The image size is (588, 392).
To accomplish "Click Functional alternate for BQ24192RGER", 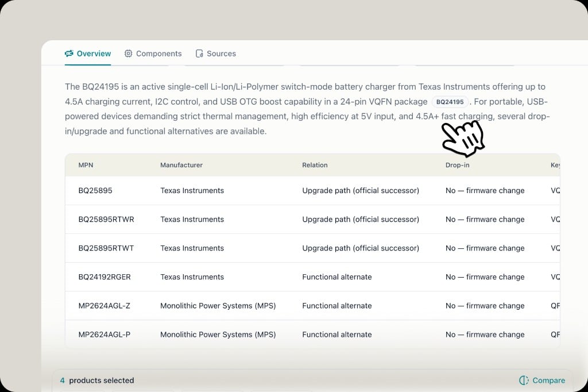I will pos(337,276).
